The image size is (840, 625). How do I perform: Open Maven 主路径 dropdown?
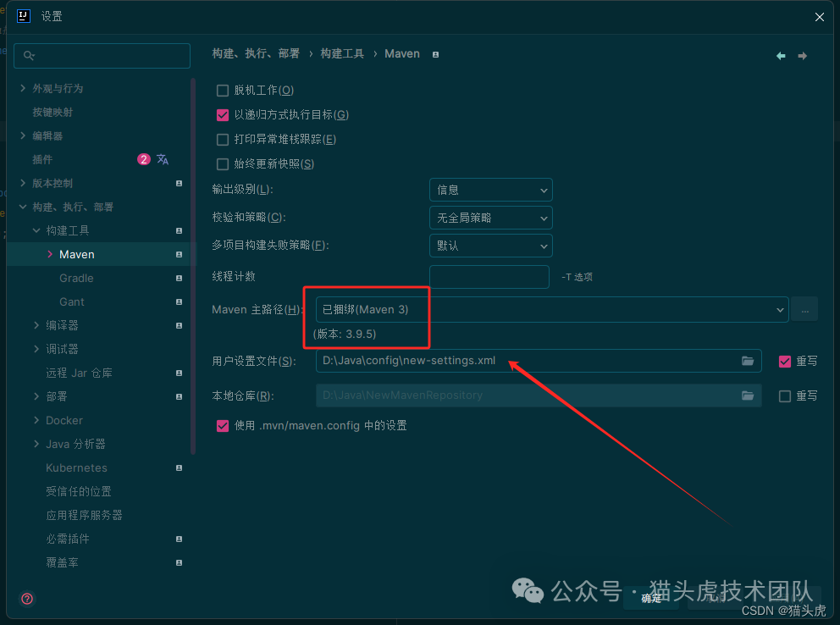[552, 310]
